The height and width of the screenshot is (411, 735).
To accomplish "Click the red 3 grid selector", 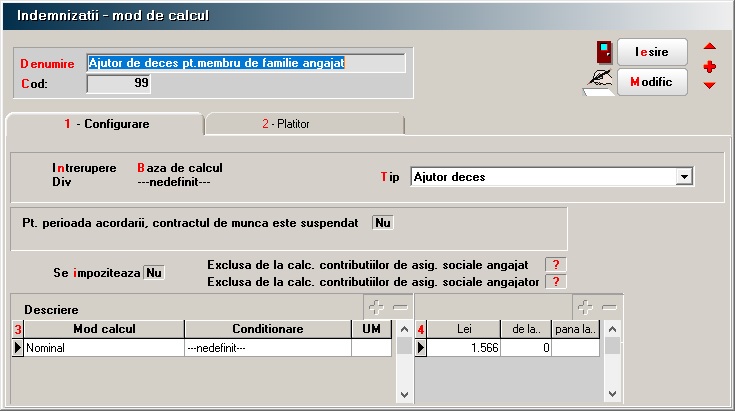I will click(18, 329).
